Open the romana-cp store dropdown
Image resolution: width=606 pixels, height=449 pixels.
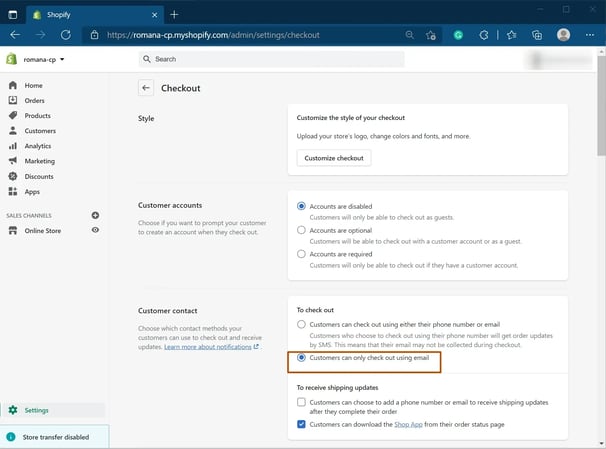pyautogui.click(x=43, y=60)
